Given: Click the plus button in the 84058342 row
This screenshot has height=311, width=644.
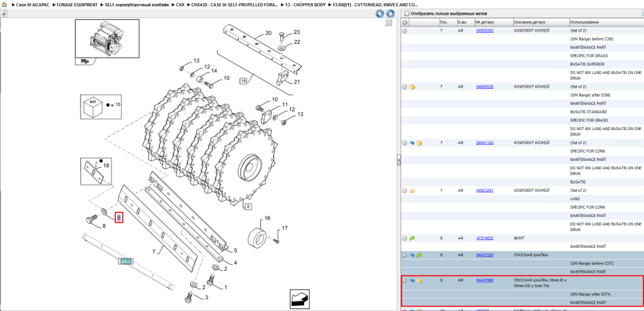Looking at the screenshot, I should (404, 31).
